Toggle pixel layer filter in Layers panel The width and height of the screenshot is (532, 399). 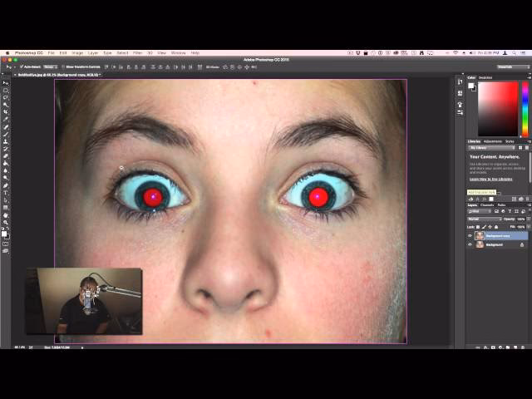point(496,211)
